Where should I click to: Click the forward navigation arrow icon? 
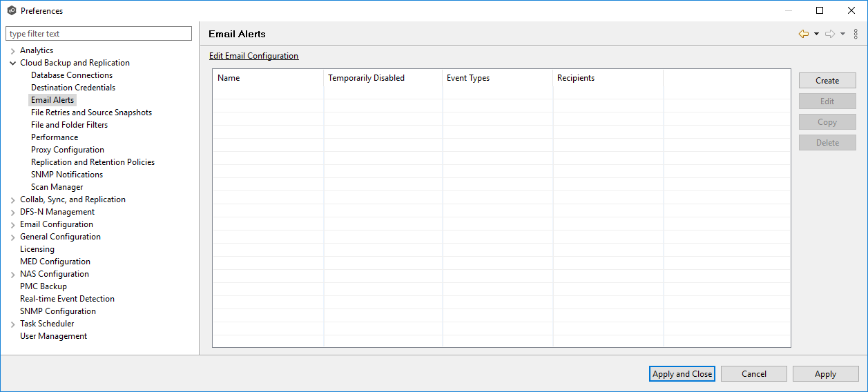tap(830, 34)
